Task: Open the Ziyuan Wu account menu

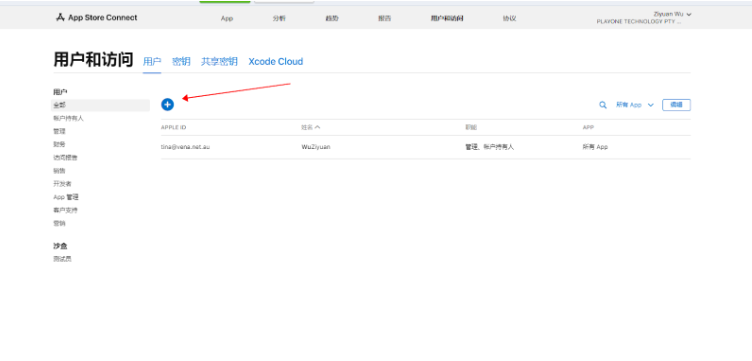Action: click(x=672, y=14)
